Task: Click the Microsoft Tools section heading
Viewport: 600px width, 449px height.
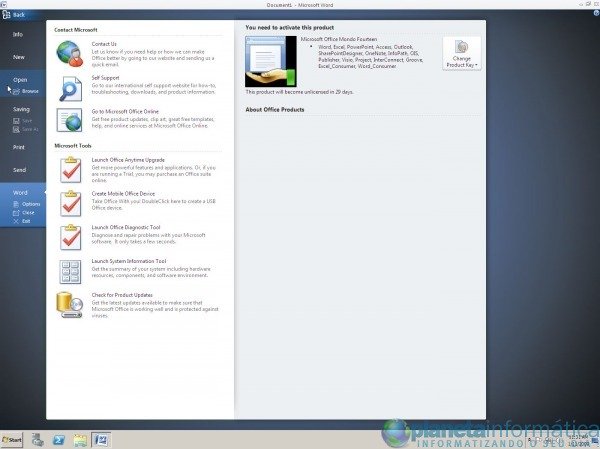Action: click(x=73, y=146)
